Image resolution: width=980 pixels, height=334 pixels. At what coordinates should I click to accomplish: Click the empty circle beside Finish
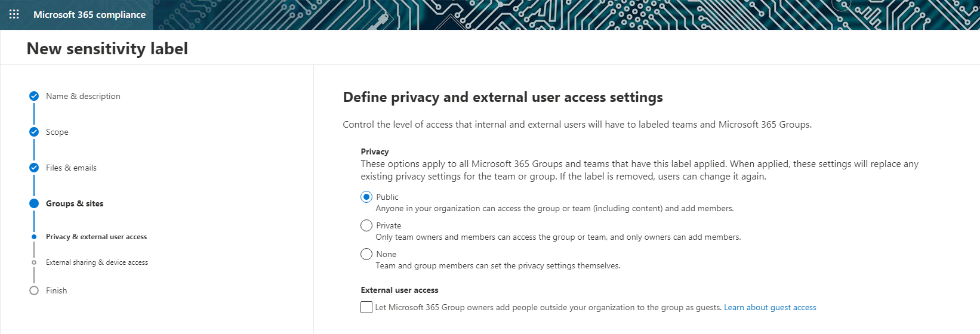[34, 290]
